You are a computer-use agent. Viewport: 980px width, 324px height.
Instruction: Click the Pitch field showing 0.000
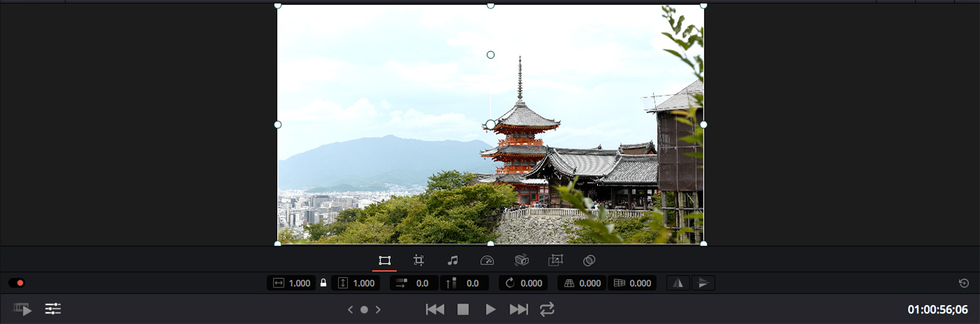[582, 283]
